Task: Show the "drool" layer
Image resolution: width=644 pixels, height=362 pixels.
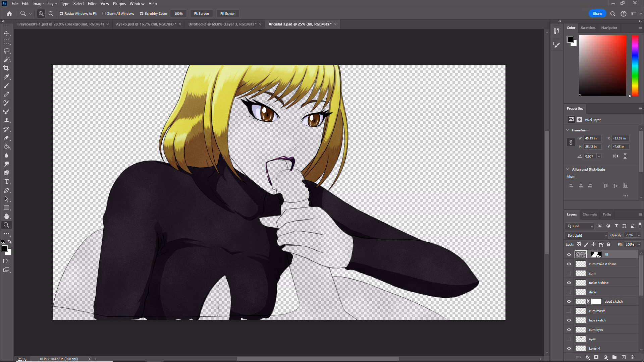Action: tap(569, 292)
